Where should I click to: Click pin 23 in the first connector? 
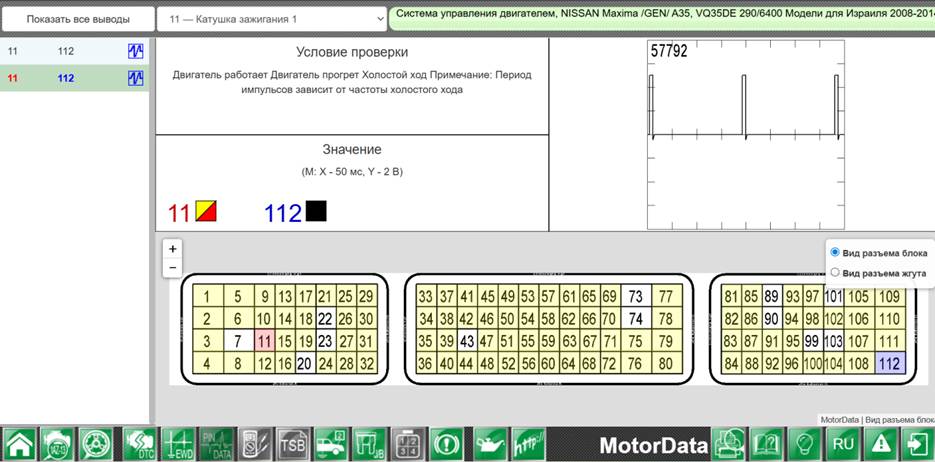[x=324, y=341]
